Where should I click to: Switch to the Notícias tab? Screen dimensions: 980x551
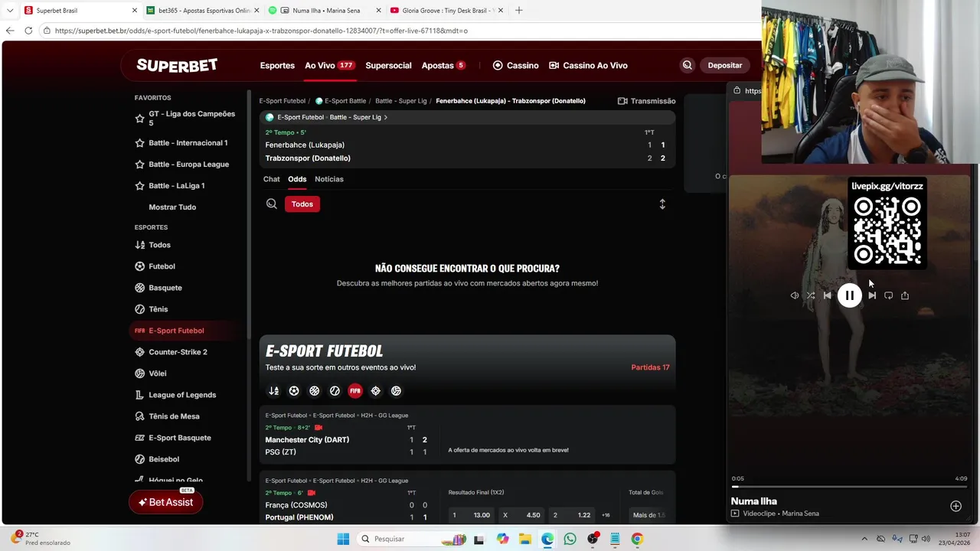point(329,179)
